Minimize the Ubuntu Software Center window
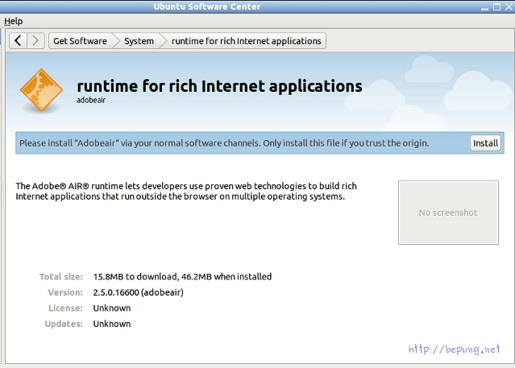Screen dimensions: 515x368 click(x=485, y=7)
